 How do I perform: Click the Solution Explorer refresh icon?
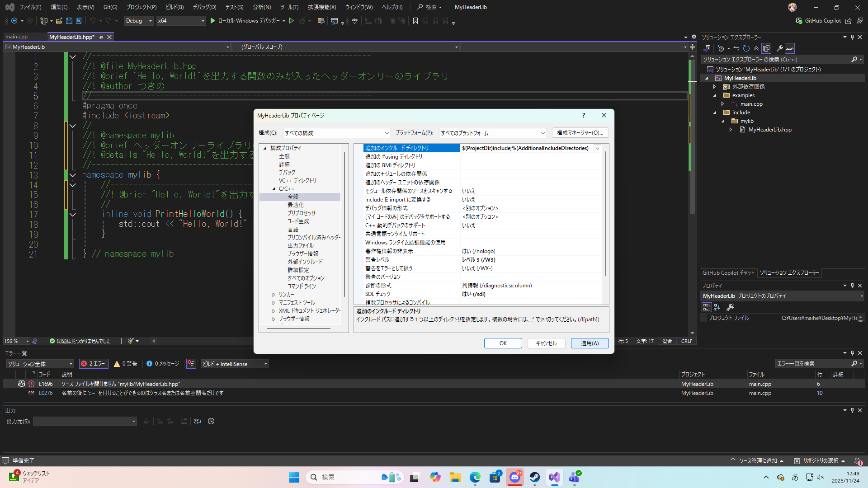click(746, 48)
